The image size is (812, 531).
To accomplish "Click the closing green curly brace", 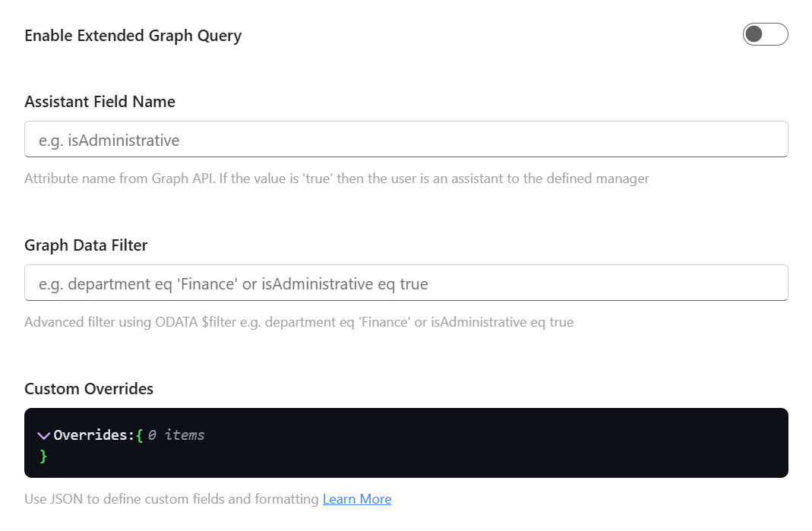I will 43,456.
